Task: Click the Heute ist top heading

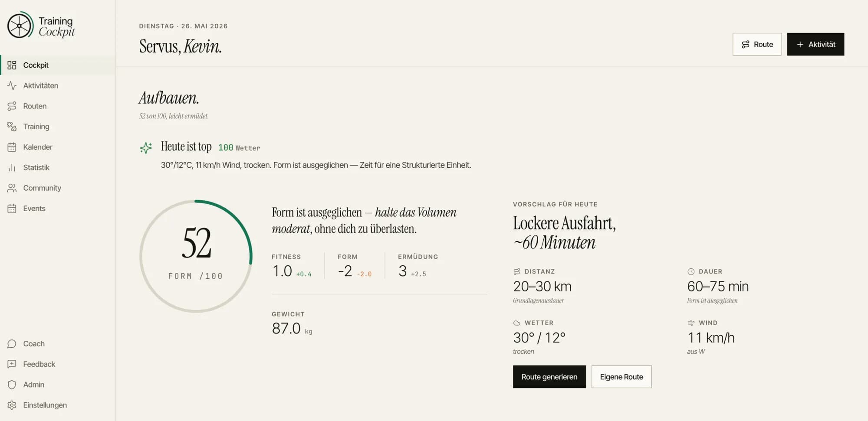Action: (x=186, y=147)
